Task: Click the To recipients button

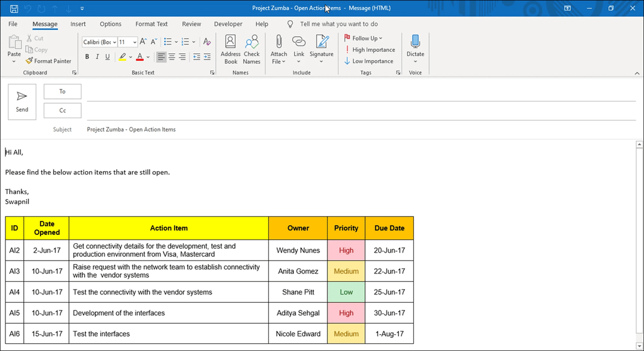Action: 63,92
